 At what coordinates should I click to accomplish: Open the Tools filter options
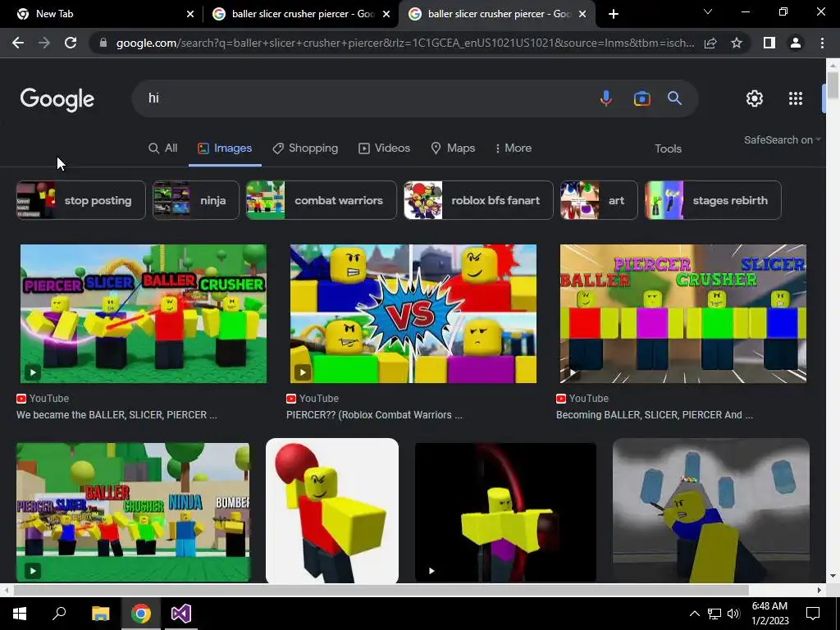pyautogui.click(x=668, y=149)
